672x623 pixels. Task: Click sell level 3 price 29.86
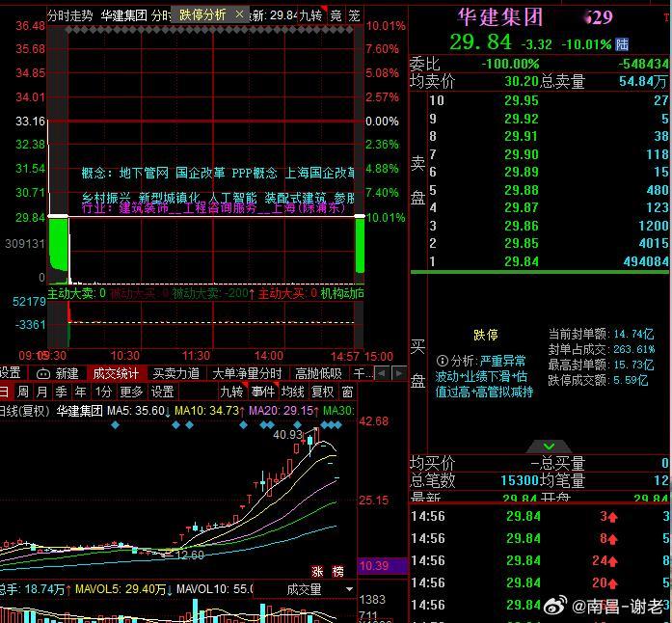click(522, 226)
